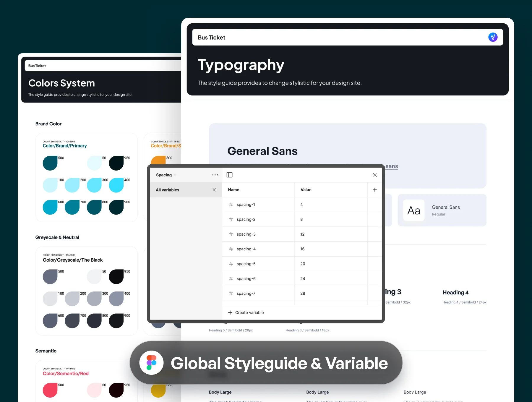Open the three-dots options menu in variables panel

point(215,175)
